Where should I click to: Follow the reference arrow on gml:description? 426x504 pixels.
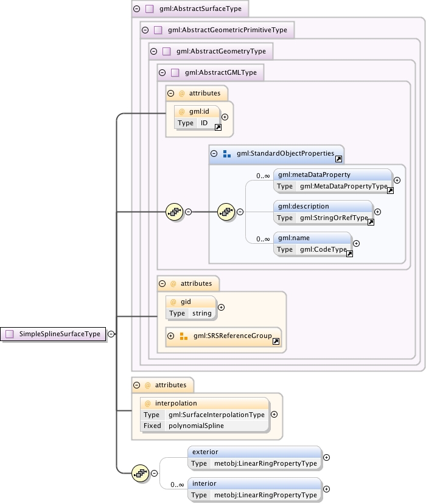(x=371, y=222)
